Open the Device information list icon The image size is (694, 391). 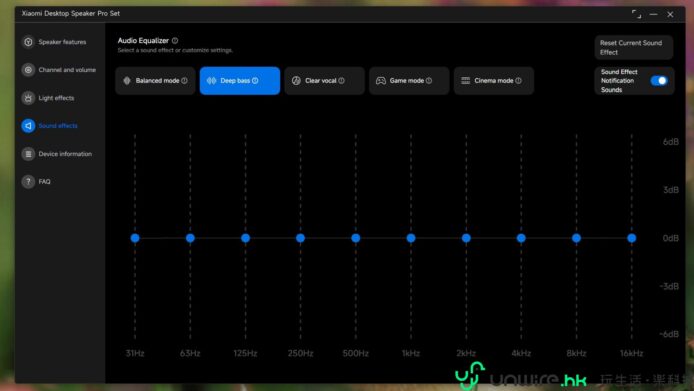(x=28, y=154)
